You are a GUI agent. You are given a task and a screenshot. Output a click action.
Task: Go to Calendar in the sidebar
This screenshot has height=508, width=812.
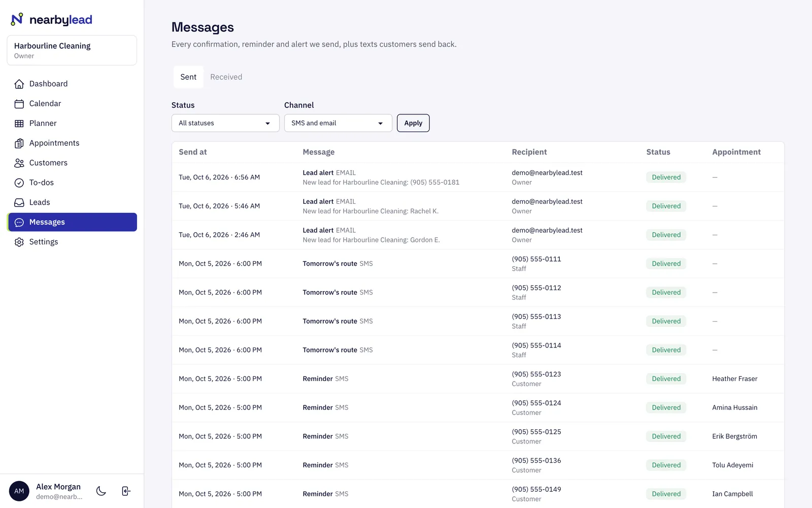(x=72, y=104)
